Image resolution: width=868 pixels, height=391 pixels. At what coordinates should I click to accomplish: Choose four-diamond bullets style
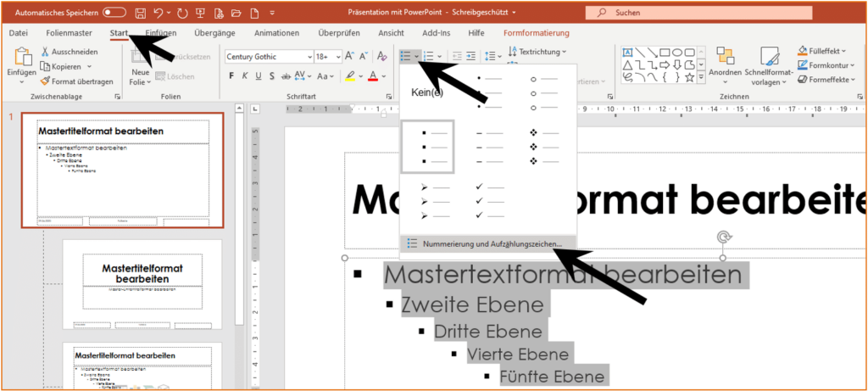click(x=546, y=147)
